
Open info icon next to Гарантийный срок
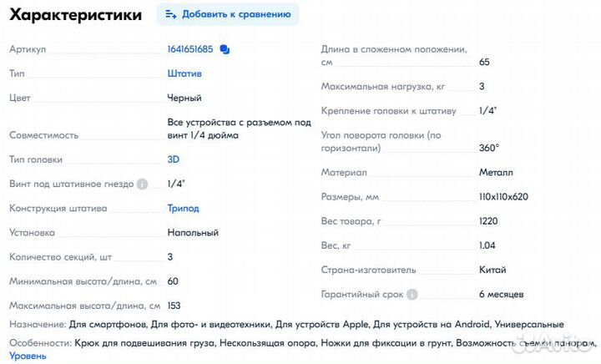pos(412,295)
